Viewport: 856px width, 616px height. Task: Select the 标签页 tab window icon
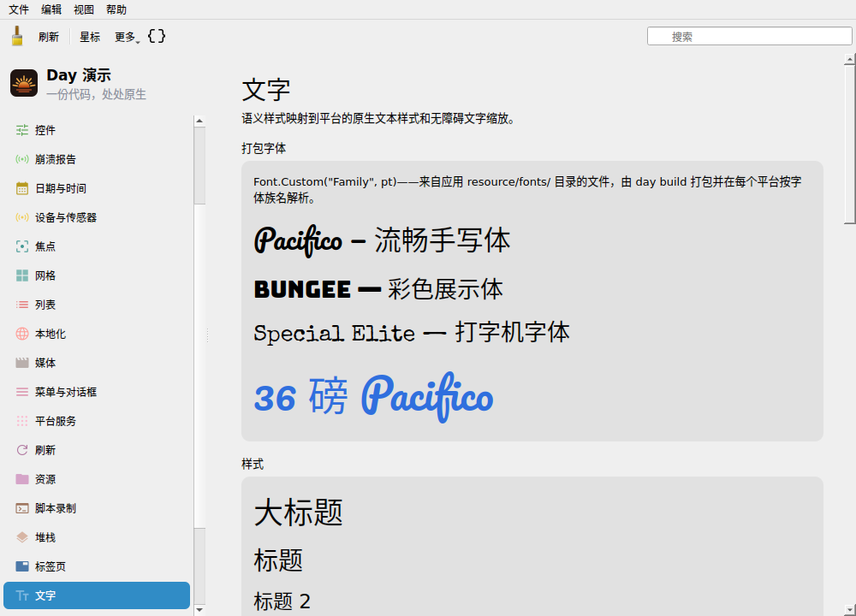click(22, 566)
